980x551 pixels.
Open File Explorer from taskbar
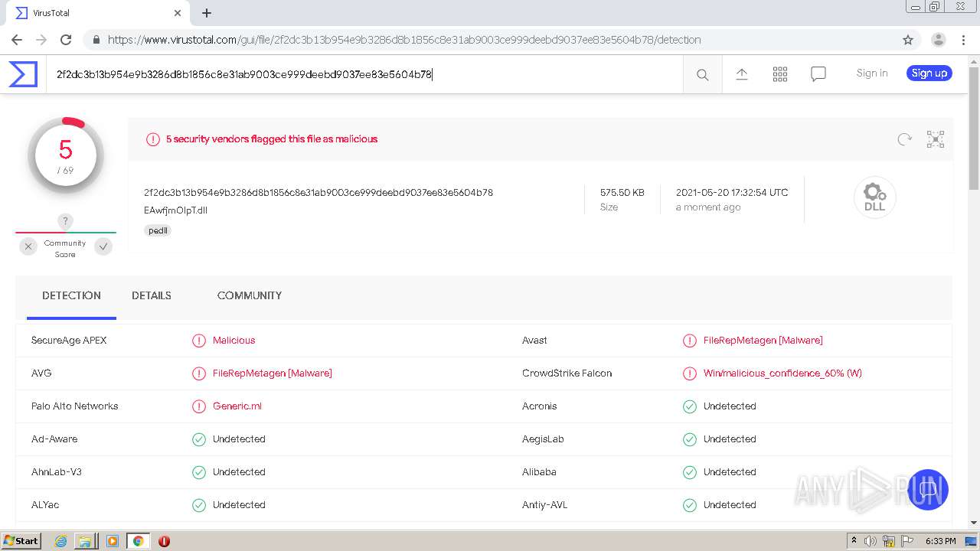[x=85, y=541]
